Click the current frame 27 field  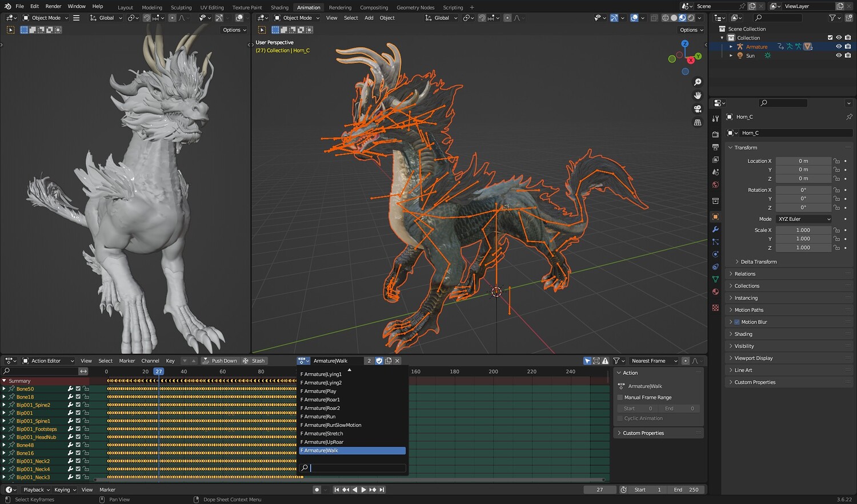point(599,490)
